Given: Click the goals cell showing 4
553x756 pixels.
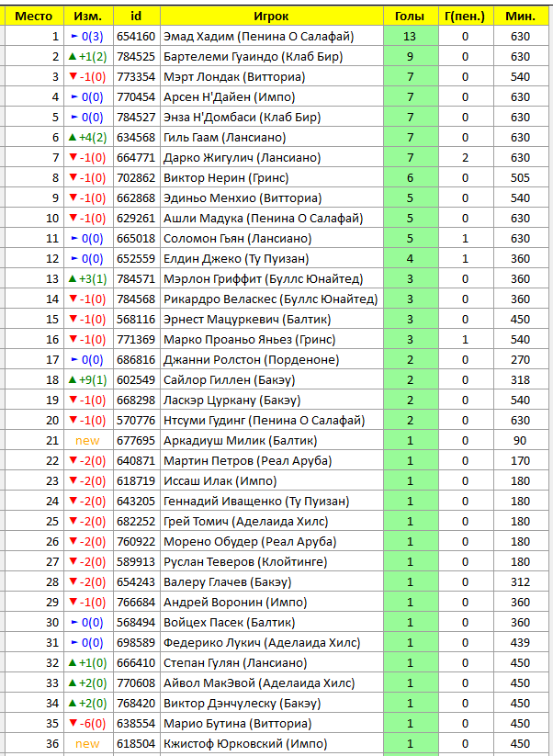Looking at the screenshot, I should pos(411,259).
